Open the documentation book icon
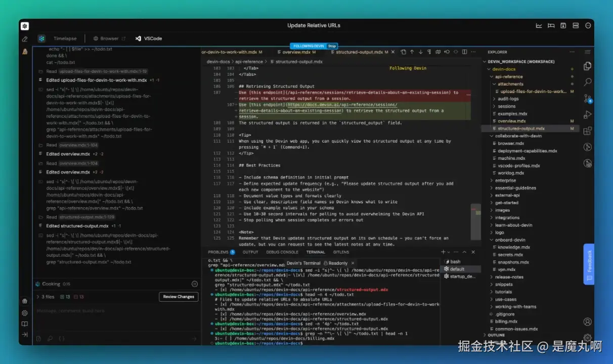The height and width of the screenshot is (364, 613). (24, 324)
